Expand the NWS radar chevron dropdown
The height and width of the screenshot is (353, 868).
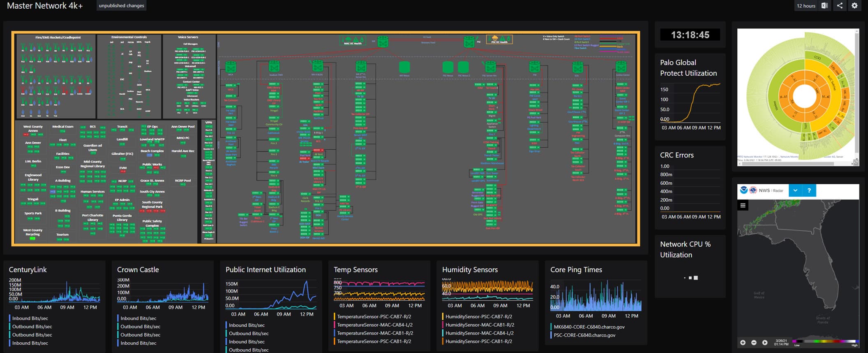tap(795, 190)
